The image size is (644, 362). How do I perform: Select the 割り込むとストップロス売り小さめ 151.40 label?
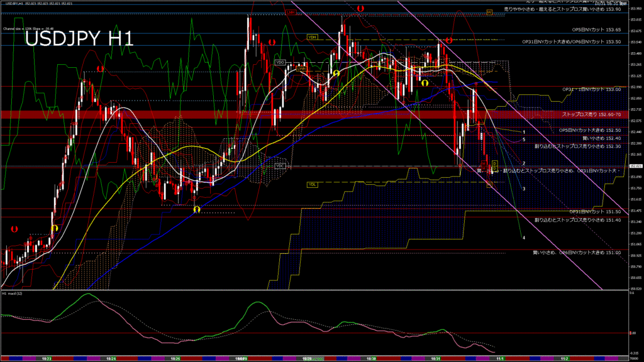pos(577,220)
